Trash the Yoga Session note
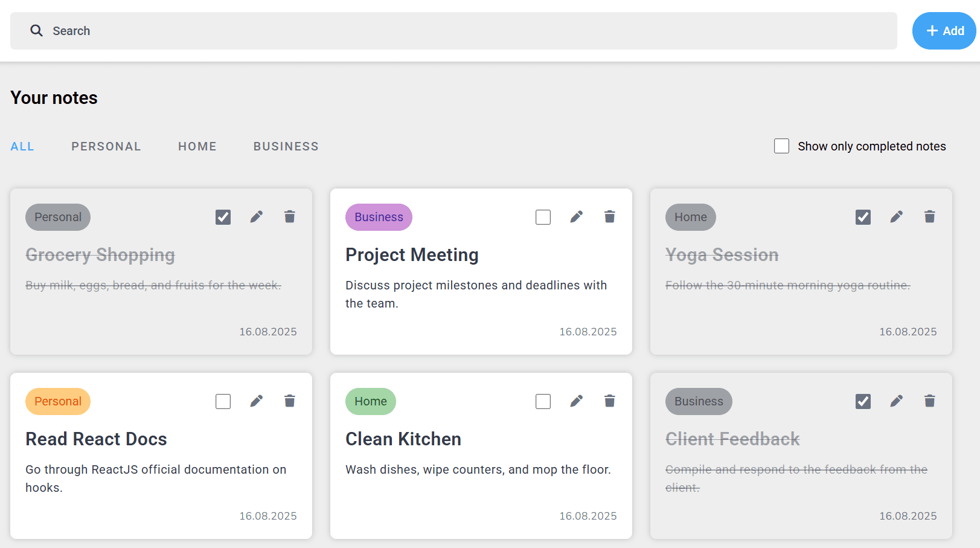 930,217
